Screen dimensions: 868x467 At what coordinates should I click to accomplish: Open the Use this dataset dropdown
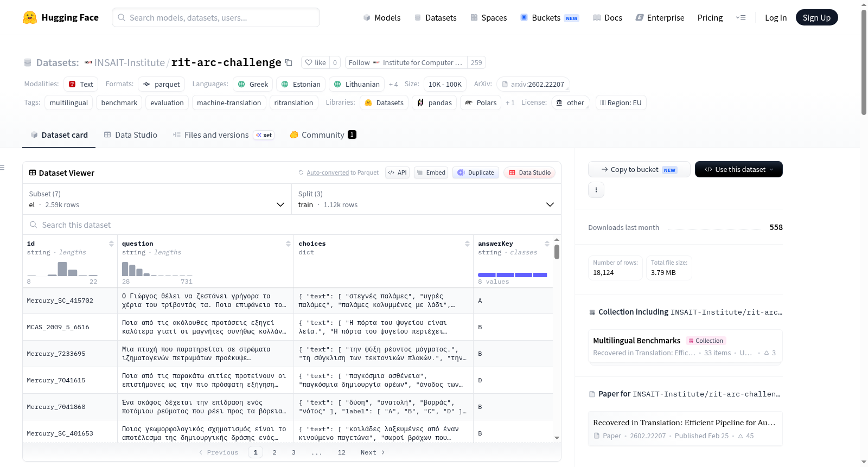(x=739, y=169)
